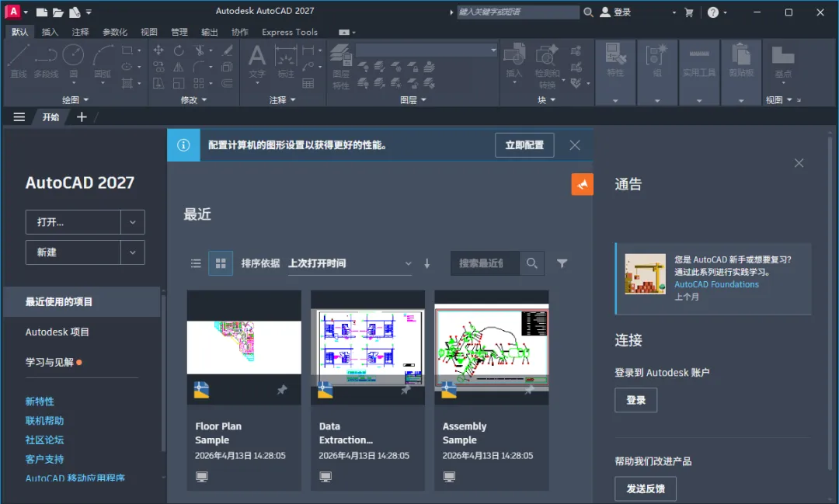Select the 圆弧 (Arc) tool
This screenshot has width=839, height=504.
[x=103, y=61]
